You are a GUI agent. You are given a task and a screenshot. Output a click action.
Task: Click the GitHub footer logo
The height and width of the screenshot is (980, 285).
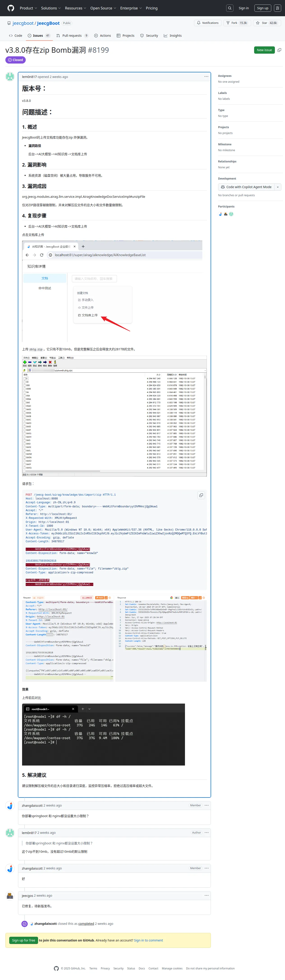(56, 968)
